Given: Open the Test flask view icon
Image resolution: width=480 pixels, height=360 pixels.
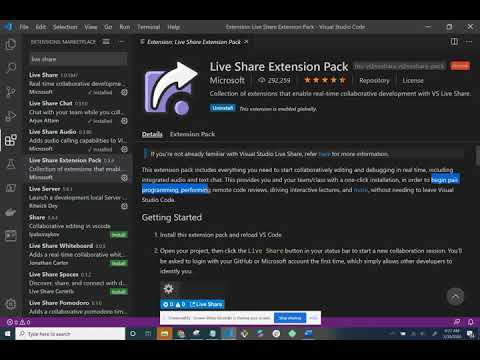Looking at the screenshot, I should click(x=11, y=164).
